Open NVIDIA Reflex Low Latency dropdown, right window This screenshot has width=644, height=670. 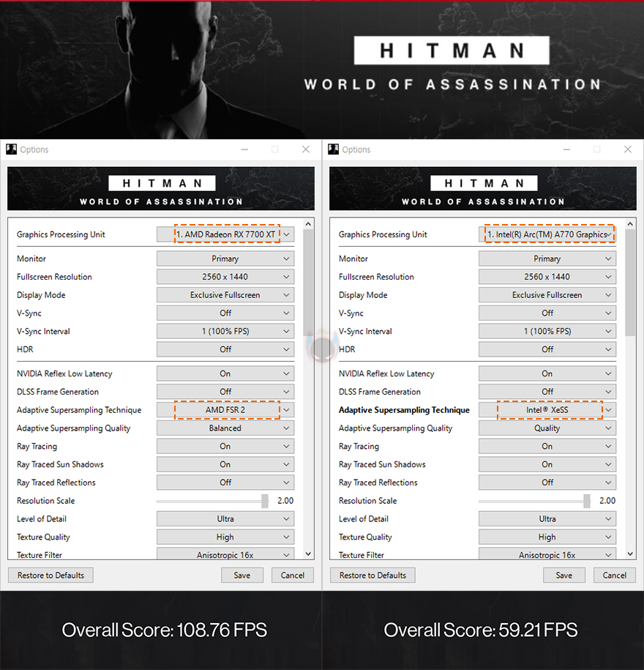click(547, 373)
